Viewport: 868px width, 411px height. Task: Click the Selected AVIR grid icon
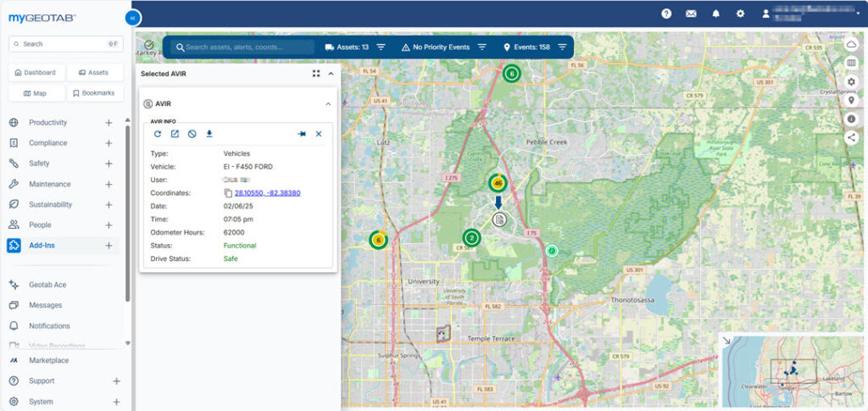pos(316,73)
